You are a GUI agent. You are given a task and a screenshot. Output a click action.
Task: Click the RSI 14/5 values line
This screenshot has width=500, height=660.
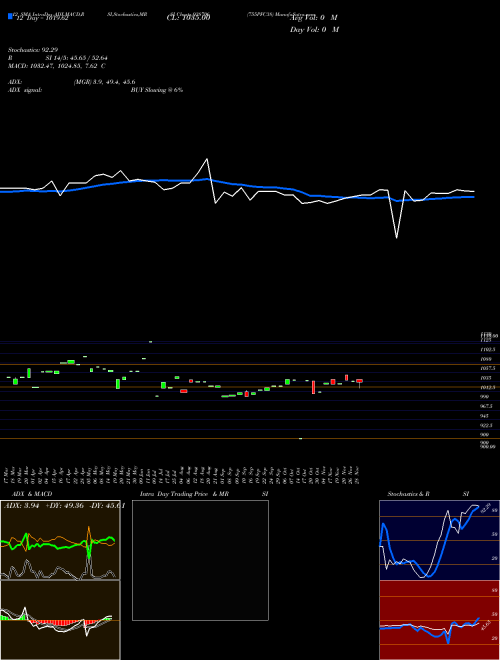click(58, 58)
